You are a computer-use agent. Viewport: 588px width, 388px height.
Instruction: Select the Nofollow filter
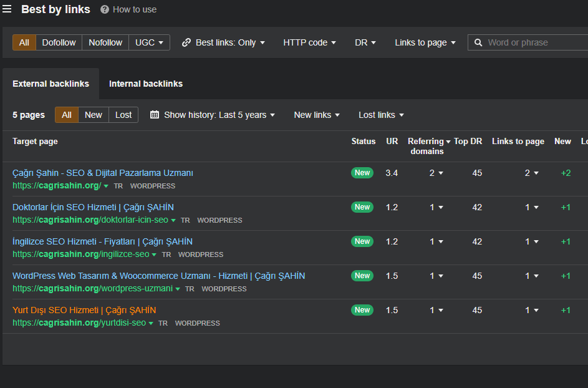click(105, 42)
